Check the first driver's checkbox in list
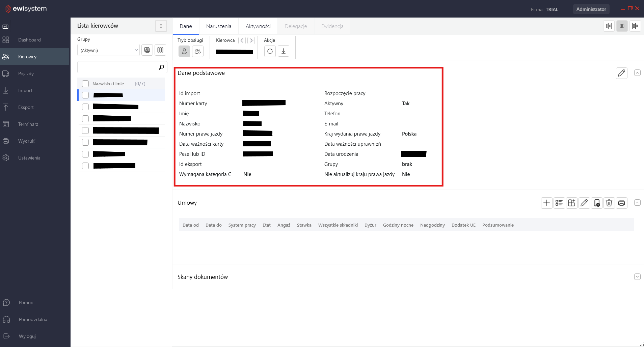Viewport: 644px width, 347px height. click(85, 95)
